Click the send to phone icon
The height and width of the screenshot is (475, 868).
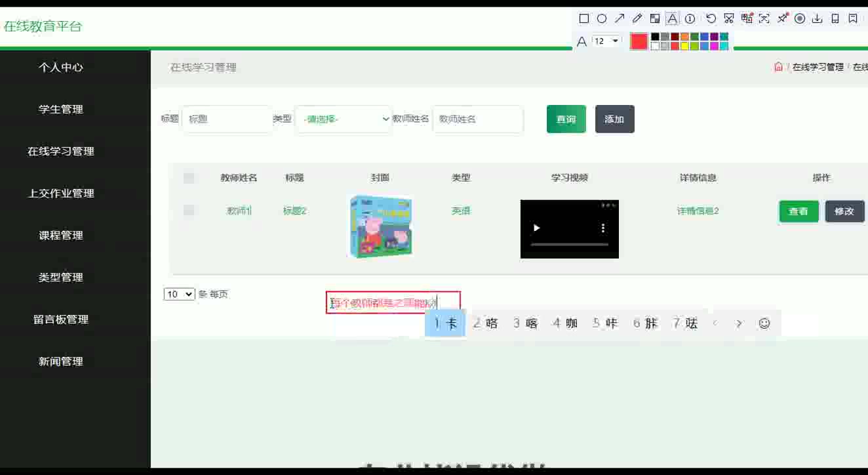(x=835, y=18)
